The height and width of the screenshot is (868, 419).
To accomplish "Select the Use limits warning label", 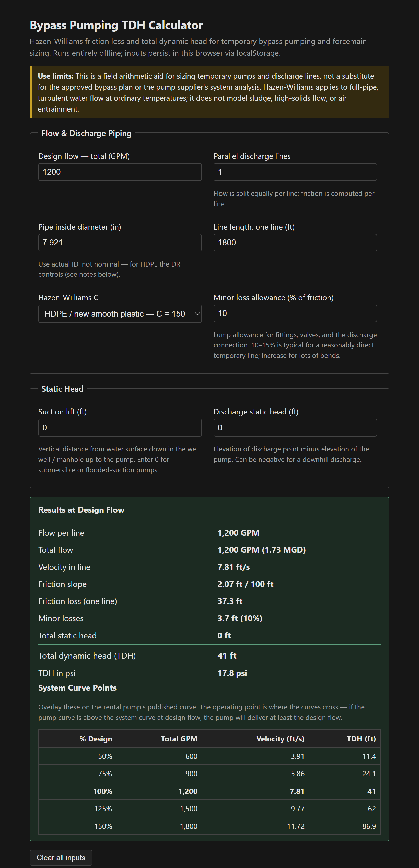I will coord(56,76).
